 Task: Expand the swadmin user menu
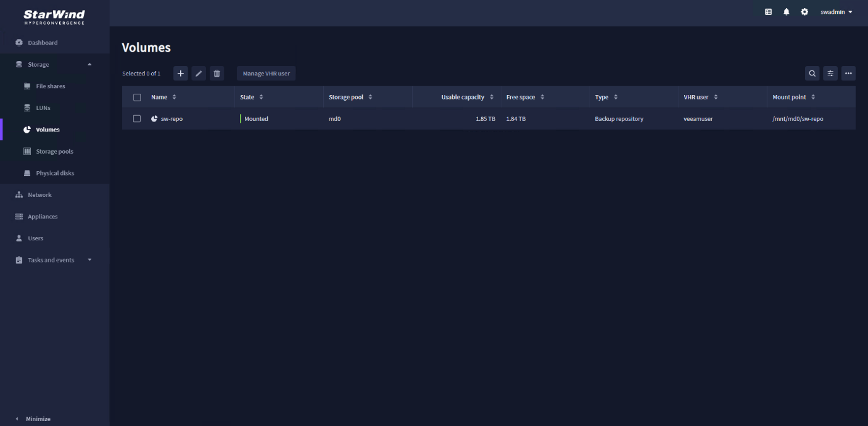(x=837, y=12)
